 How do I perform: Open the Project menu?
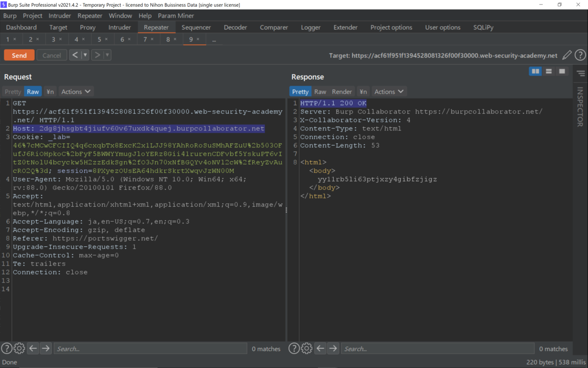(x=33, y=16)
